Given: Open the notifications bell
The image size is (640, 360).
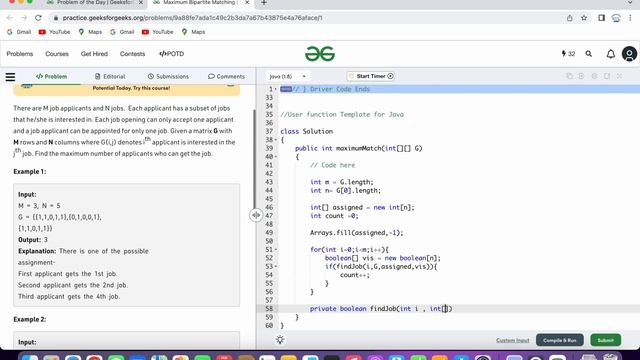Looking at the screenshot, I should (x=611, y=54).
